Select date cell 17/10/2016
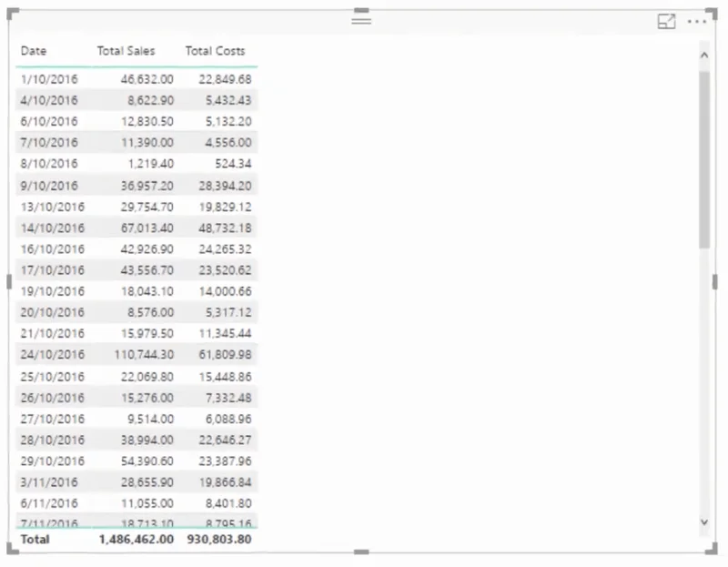The image size is (728, 567). 53,270
